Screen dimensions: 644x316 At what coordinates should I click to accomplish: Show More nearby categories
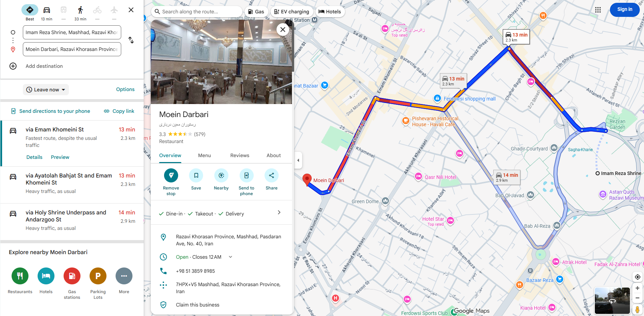(124, 276)
